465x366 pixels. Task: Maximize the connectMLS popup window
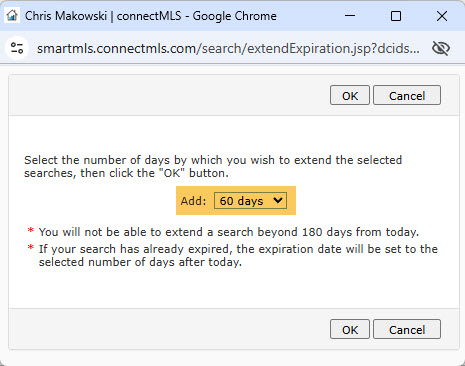(396, 16)
